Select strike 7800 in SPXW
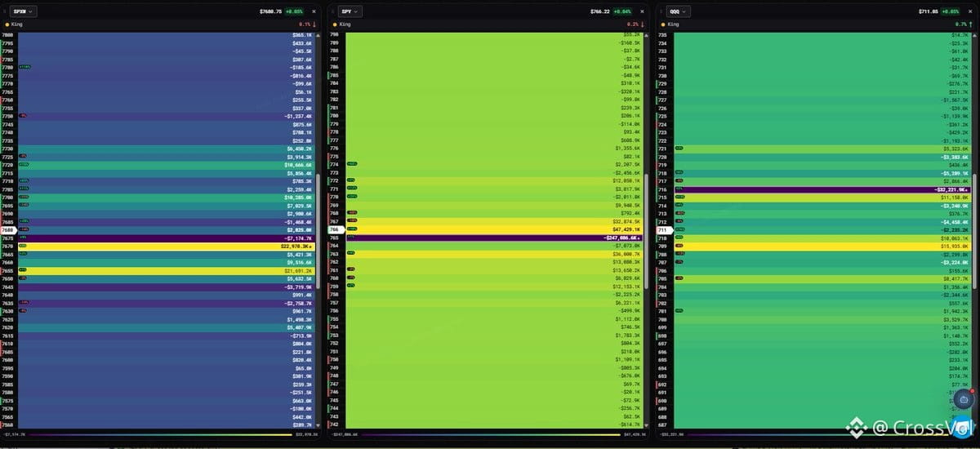 coord(7,35)
